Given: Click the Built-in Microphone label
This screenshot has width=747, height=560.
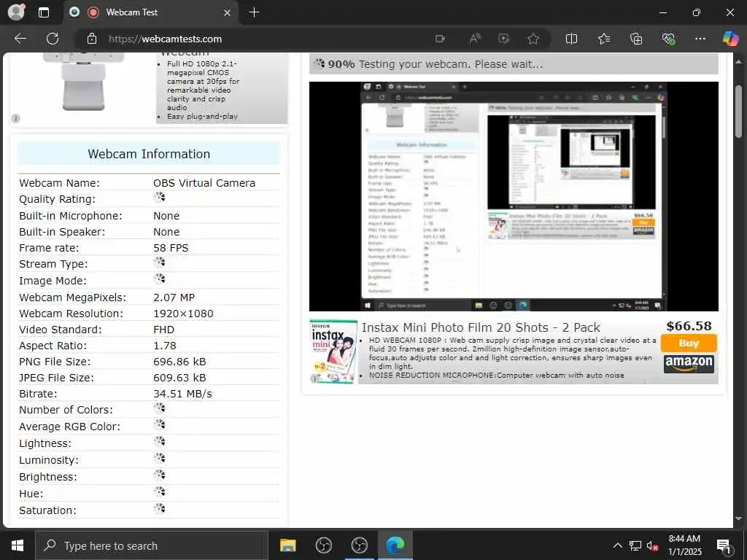Looking at the screenshot, I should click(x=71, y=216).
